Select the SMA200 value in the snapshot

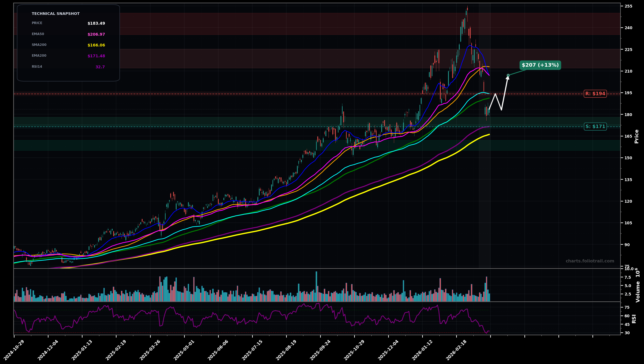tap(96, 45)
